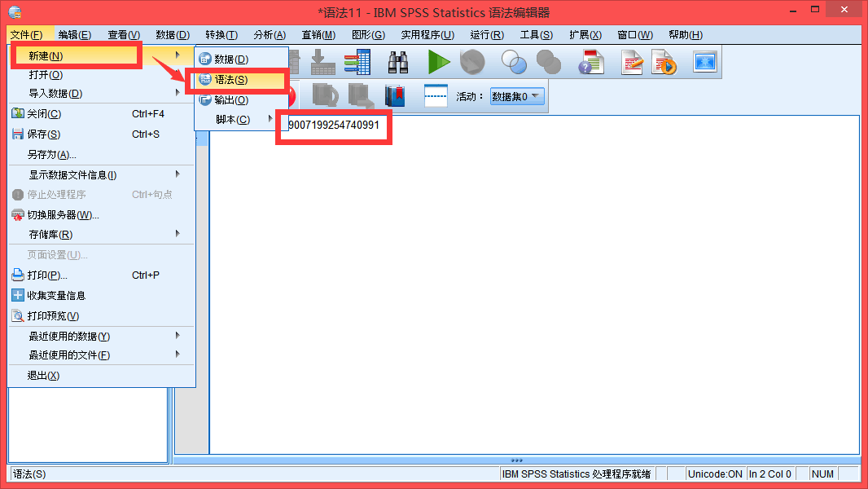Viewport: 868px width, 489px height.
Task: Open the 工具(S) menu
Action: coord(537,35)
